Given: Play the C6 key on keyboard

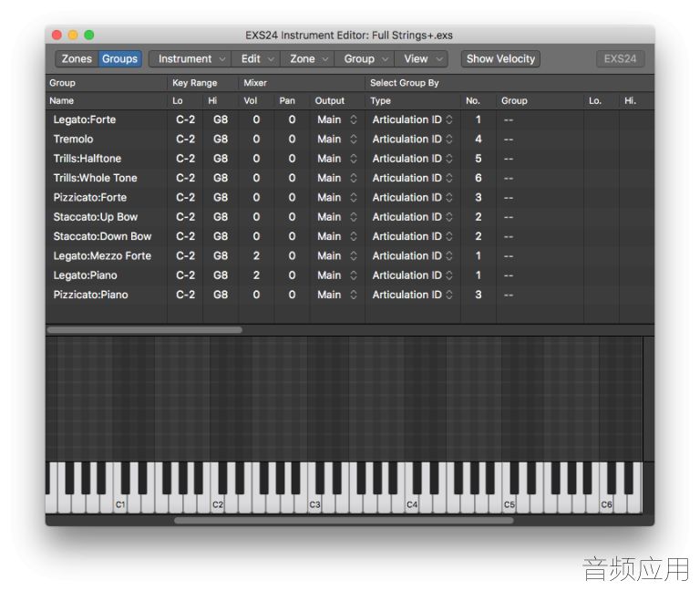Looking at the screenshot, I should point(606,504).
